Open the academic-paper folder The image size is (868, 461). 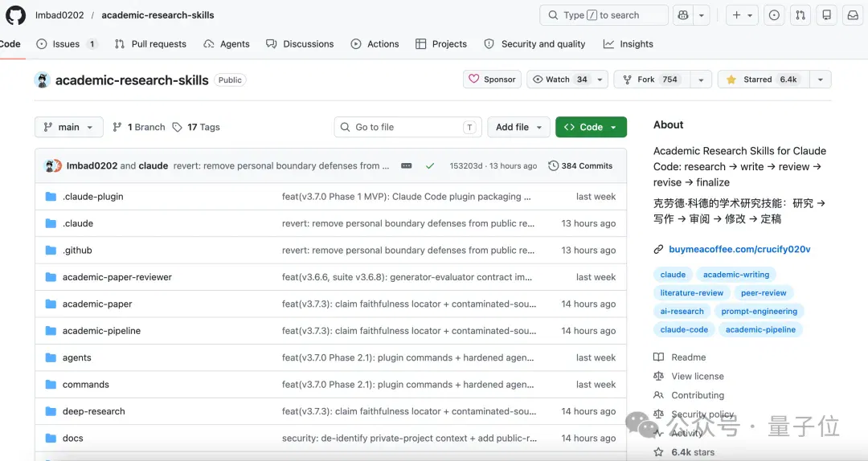click(97, 304)
